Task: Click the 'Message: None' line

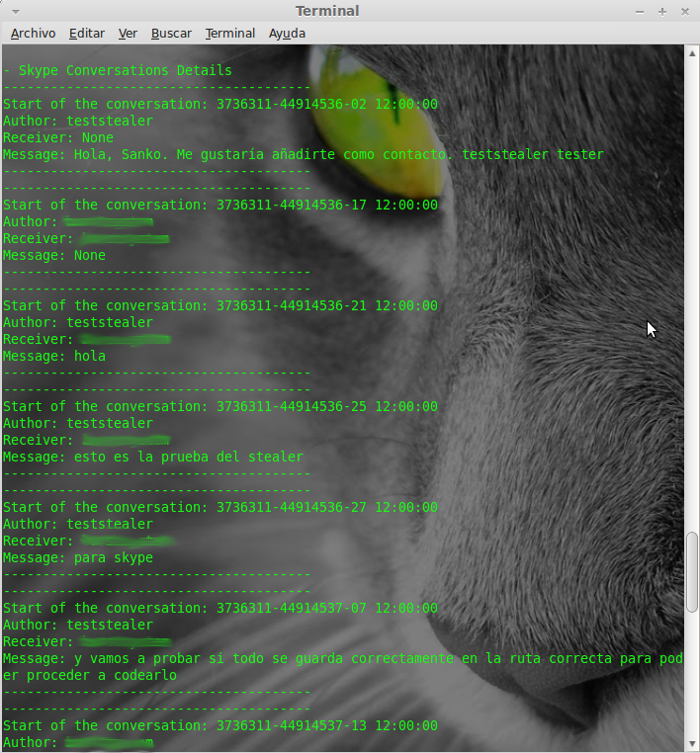Action: (x=54, y=256)
